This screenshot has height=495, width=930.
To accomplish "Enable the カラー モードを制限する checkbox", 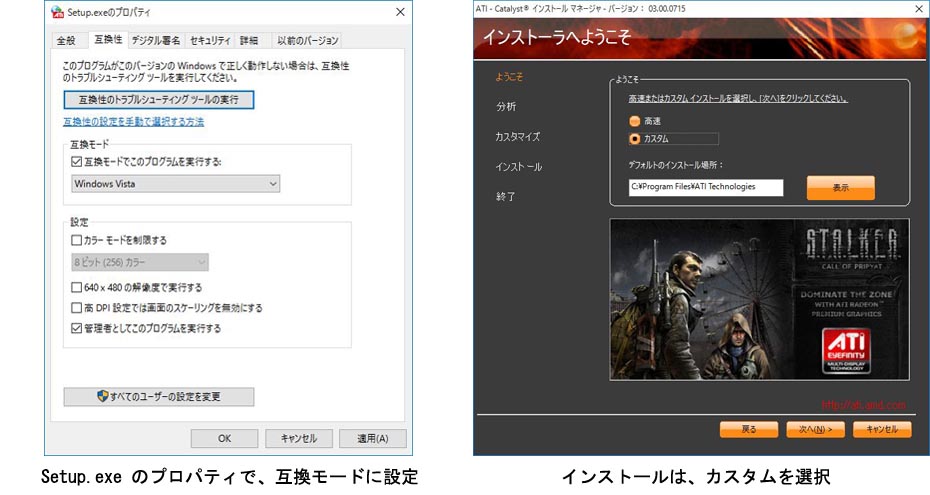I will [76, 240].
